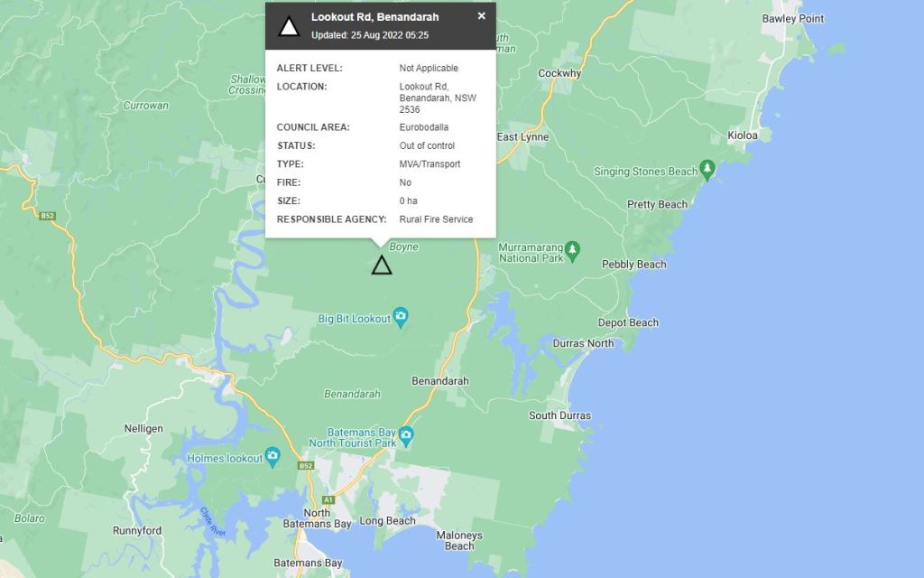Click the B52 road shield near Batemans Bay
Image resolution: width=924 pixels, height=578 pixels.
[305, 466]
